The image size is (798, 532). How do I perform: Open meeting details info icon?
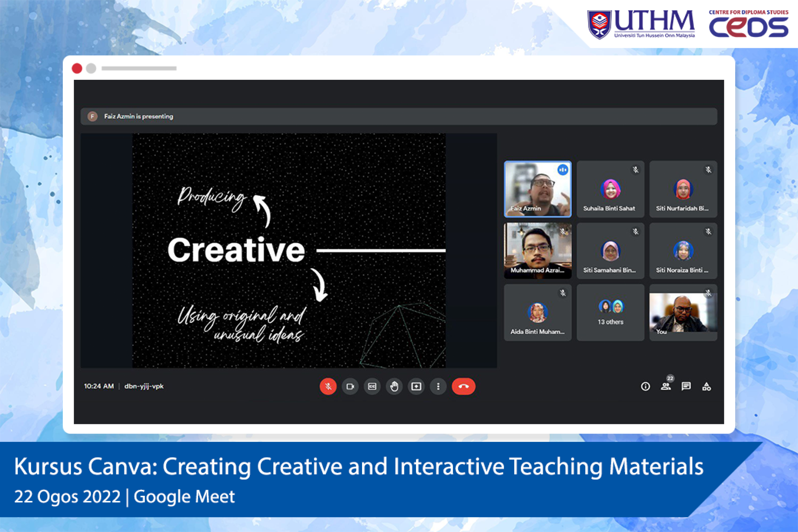coord(645,386)
